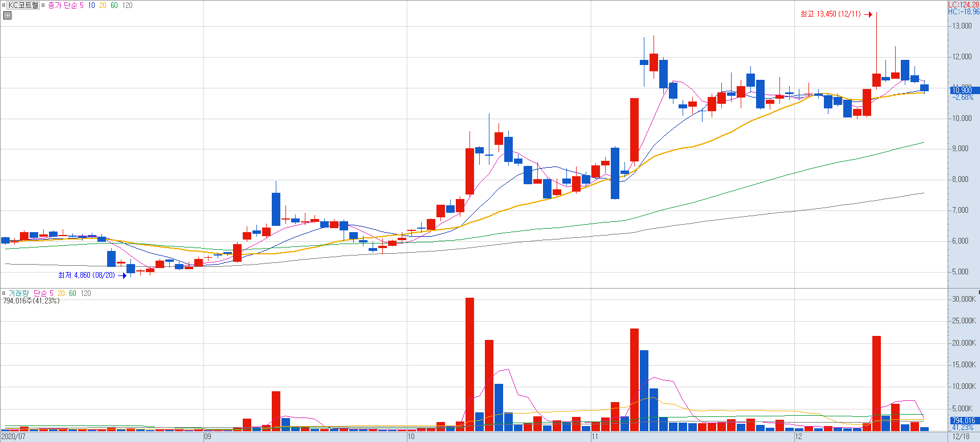The width and height of the screenshot is (980, 442).
Task: Click the small square marker before 종가 단순
Action: tap(43, 5)
